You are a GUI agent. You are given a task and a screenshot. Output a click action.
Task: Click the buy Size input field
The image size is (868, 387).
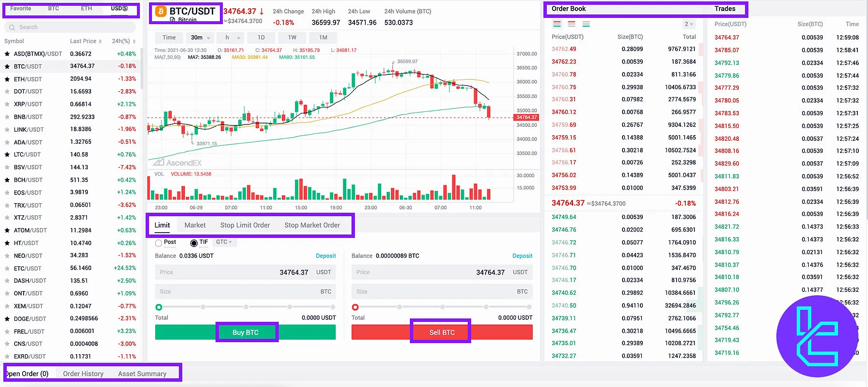[x=245, y=292]
